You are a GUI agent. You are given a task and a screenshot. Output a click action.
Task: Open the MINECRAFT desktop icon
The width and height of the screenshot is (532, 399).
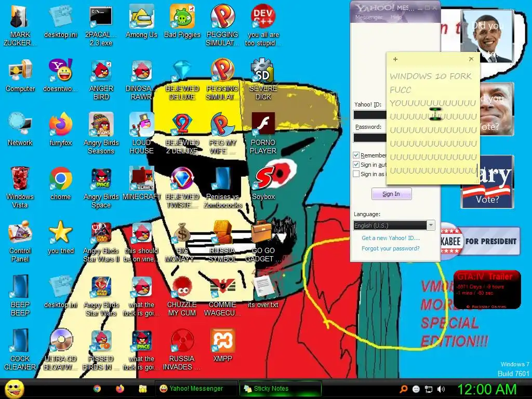click(x=141, y=183)
